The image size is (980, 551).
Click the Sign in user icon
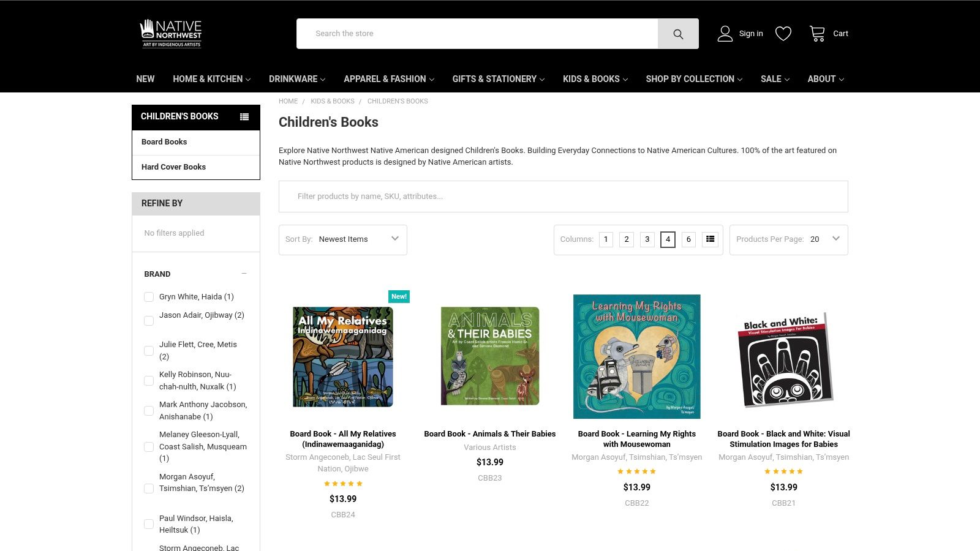(725, 34)
